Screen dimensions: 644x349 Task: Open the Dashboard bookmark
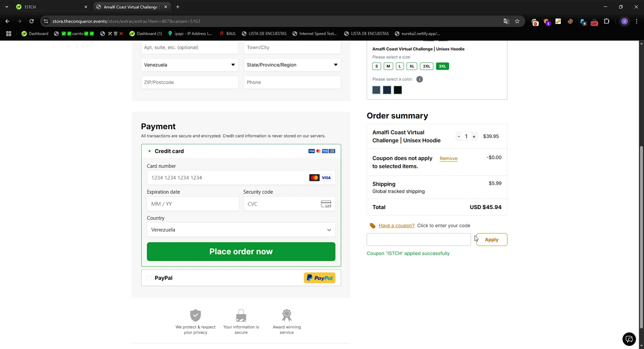point(35,33)
